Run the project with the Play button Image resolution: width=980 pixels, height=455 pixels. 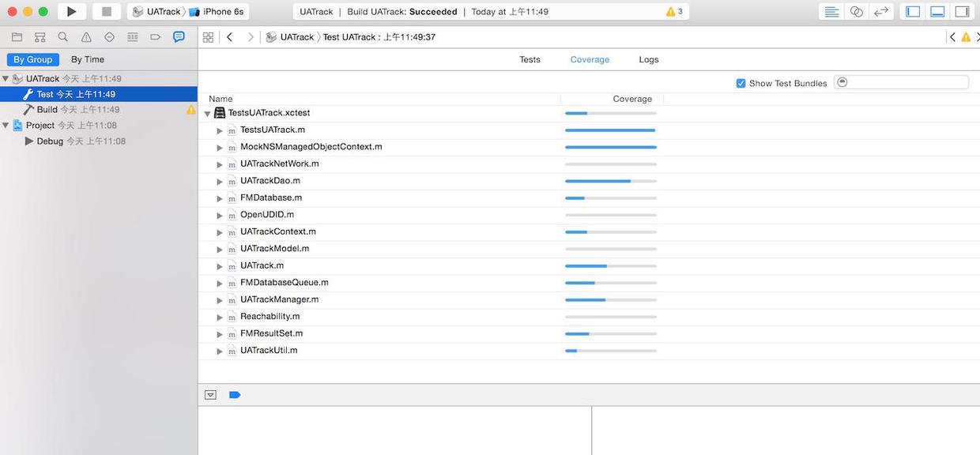tap(72, 12)
